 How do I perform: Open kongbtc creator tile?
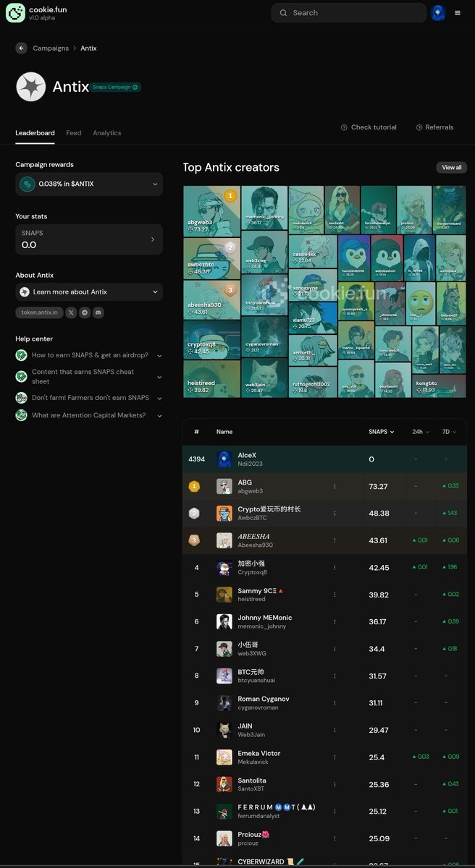click(439, 386)
